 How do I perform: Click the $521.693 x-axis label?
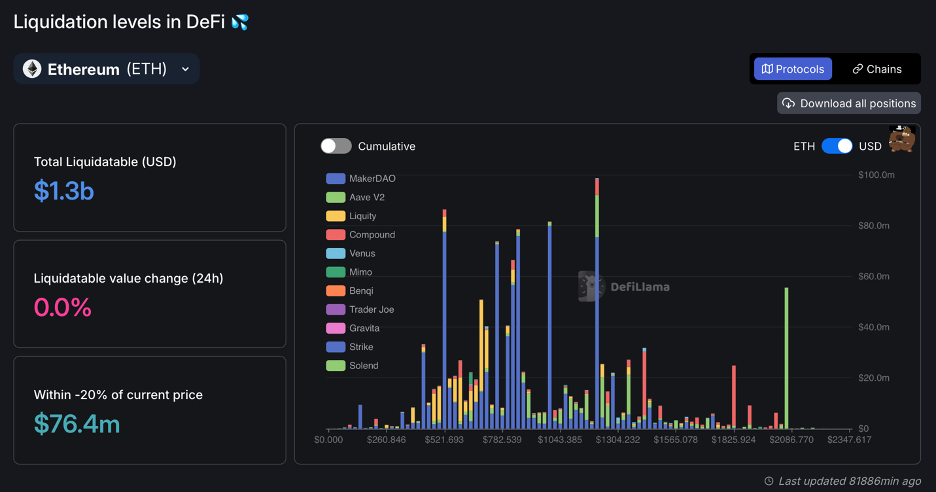click(444, 440)
